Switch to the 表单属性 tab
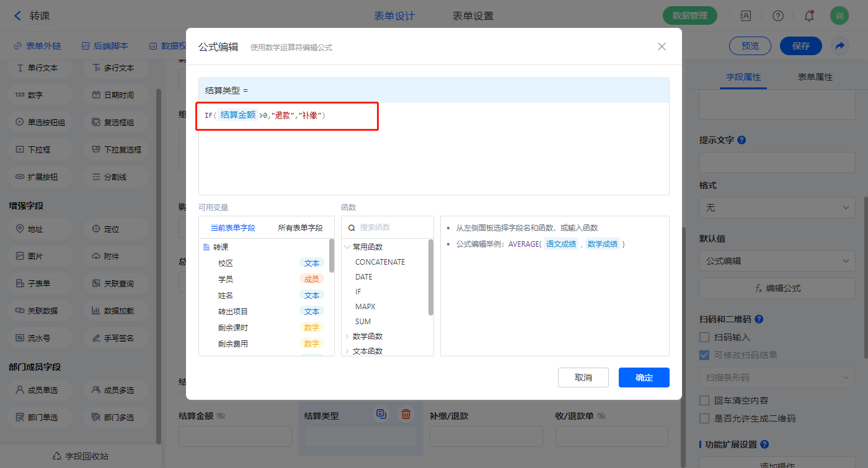 point(815,77)
